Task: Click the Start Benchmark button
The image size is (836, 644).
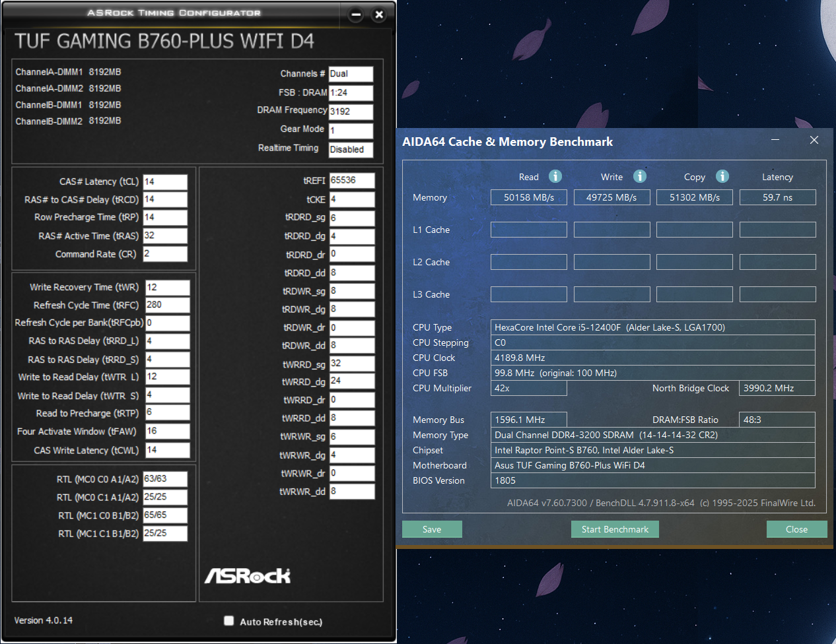Action: (x=615, y=529)
